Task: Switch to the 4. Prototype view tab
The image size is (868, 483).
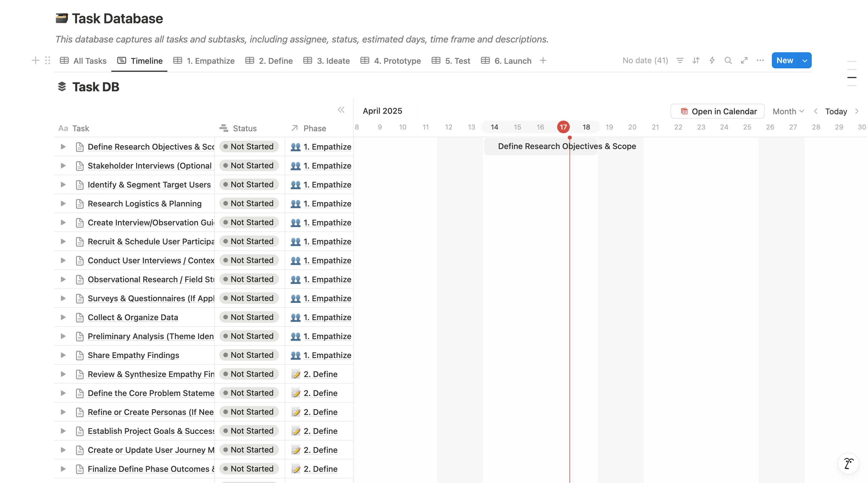Action: coord(391,61)
